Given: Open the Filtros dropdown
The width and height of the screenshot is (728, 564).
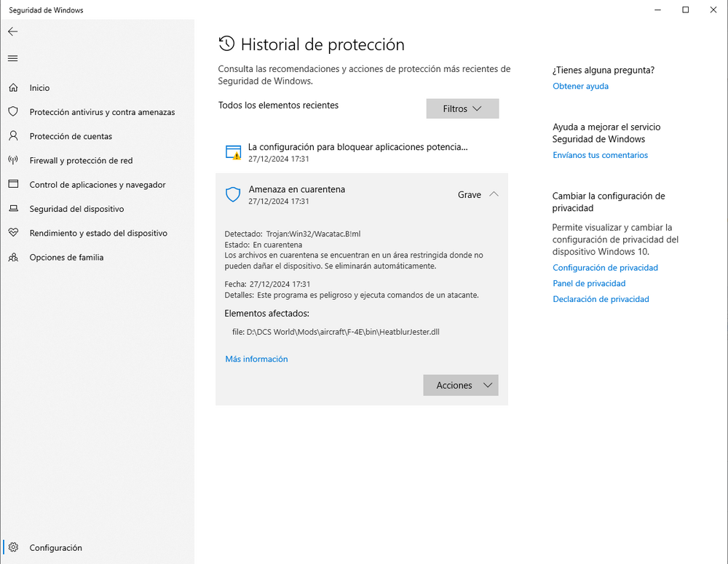Looking at the screenshot, I should pyautogui.click(x=462, y=108).
